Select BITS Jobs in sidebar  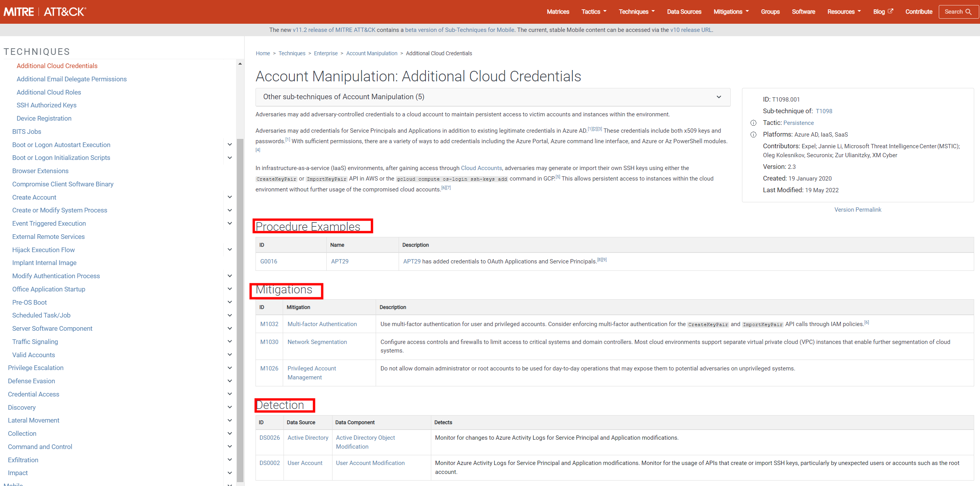coord(26,132)
